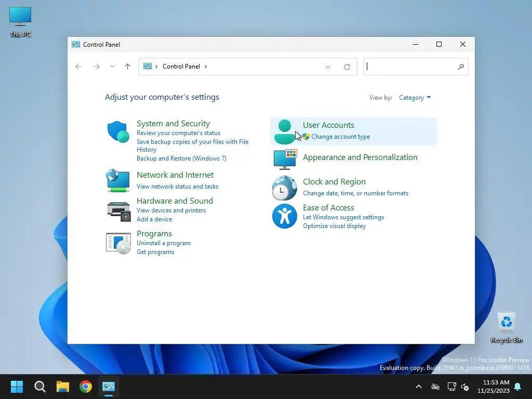Open the Network and Internet heading
532x399 pixels.
175,175
